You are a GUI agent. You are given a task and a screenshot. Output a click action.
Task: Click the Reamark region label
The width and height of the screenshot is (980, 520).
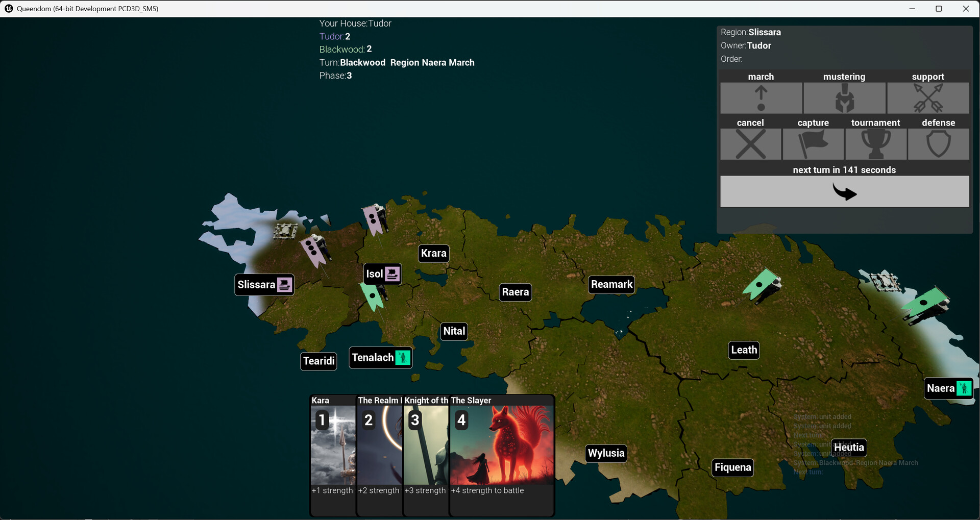611,284
